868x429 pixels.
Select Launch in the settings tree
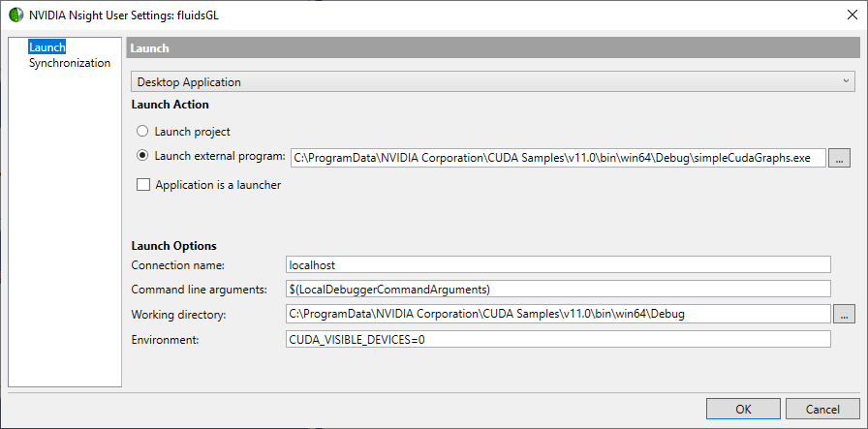tap(47, 47)
